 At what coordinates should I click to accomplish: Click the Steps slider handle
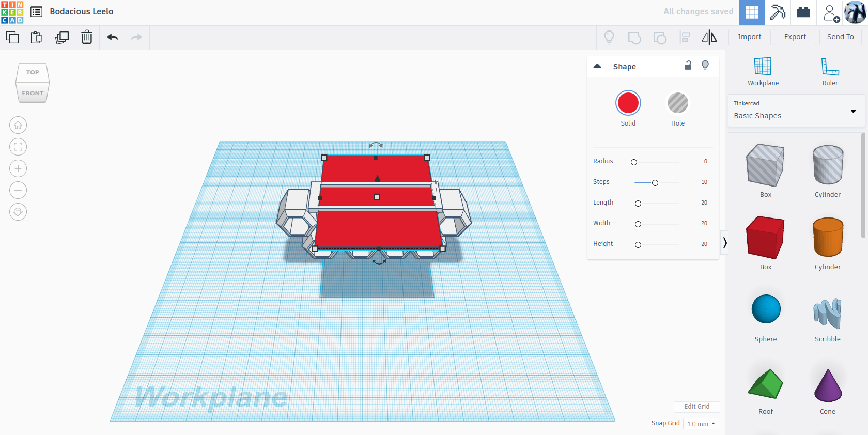[655, 183]
